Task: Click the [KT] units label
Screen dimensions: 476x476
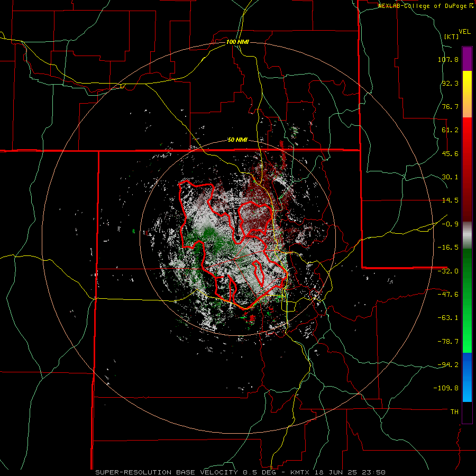Action: (x=451, y=36)
